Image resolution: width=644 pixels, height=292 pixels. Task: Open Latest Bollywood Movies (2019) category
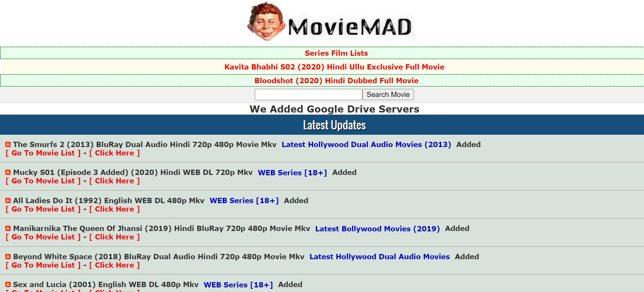(x=377, y=229)
